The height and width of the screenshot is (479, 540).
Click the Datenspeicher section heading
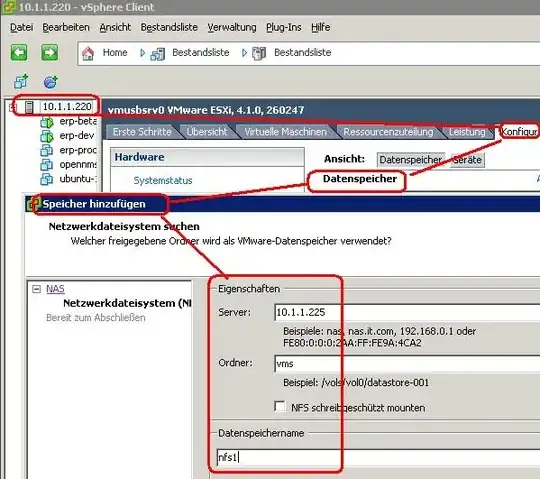(x=360, y=179)
